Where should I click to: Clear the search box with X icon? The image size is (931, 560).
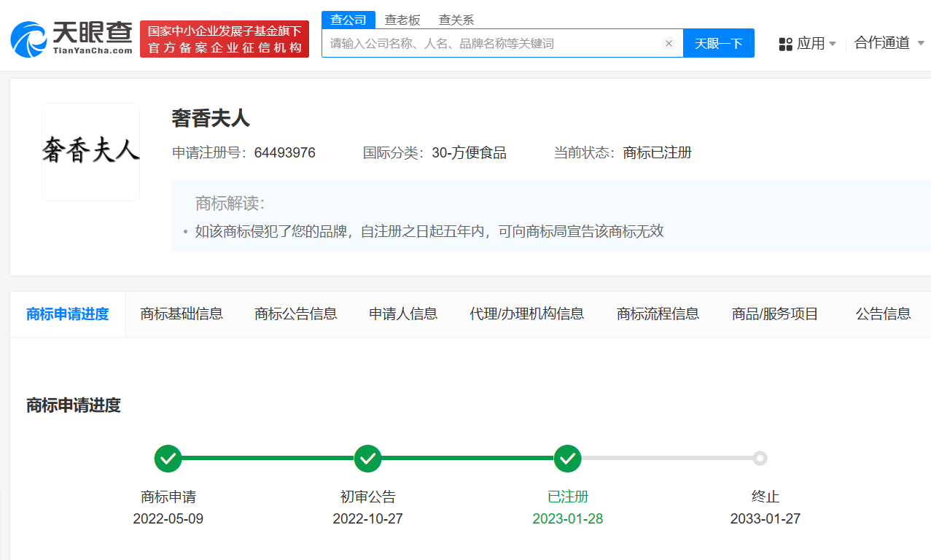coord(669,43)
